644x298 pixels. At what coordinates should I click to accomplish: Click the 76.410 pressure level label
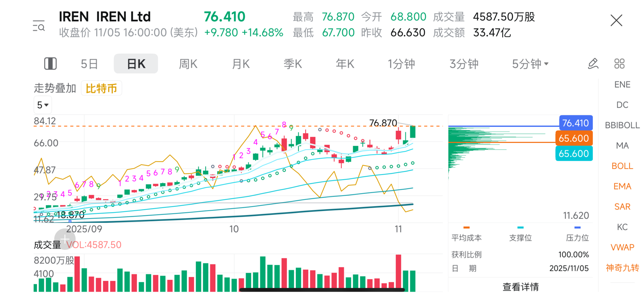575,123
